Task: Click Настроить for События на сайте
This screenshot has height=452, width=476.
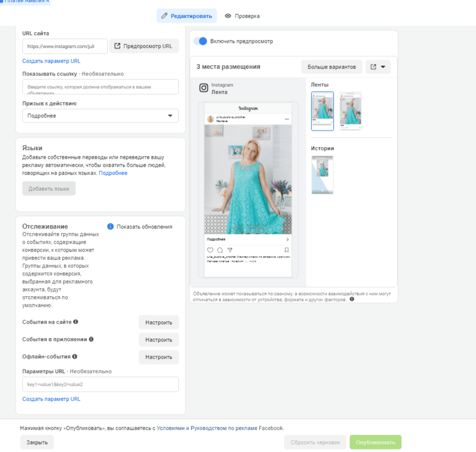Action: pyautogui.click(x=159, y=322)
